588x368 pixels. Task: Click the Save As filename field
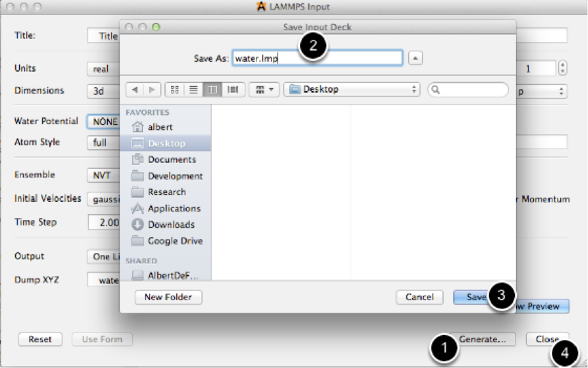pyautogui.click(x=317, y=58)
